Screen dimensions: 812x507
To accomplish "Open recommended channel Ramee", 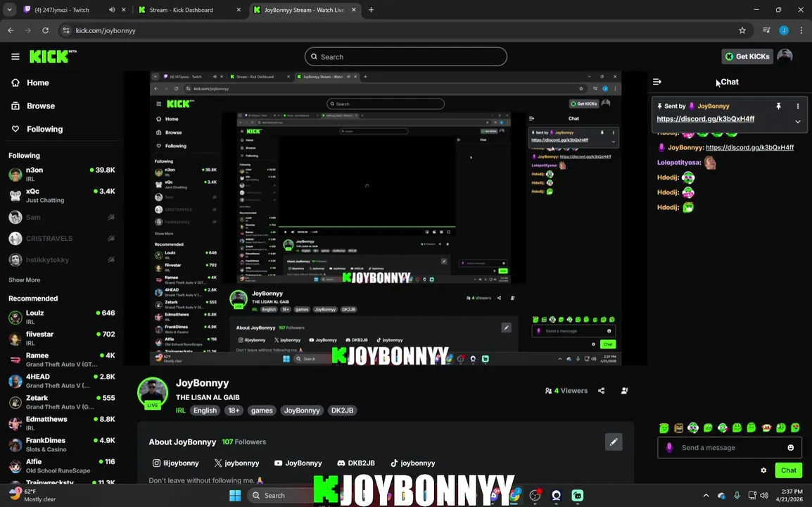I will pyautogui.click(x=62, y=359).
